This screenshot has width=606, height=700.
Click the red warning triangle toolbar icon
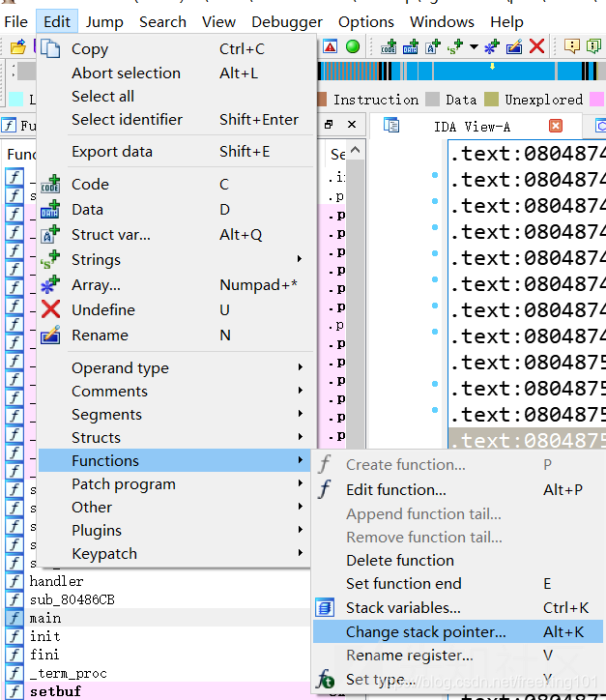(330, 46)
